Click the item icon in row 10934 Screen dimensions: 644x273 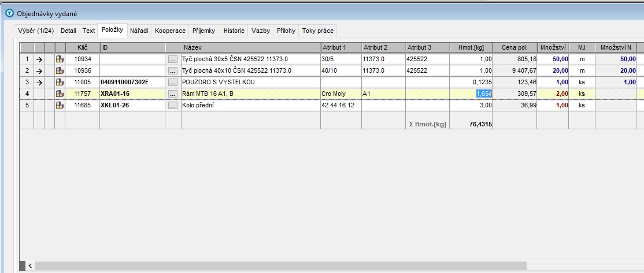(60, 59)
